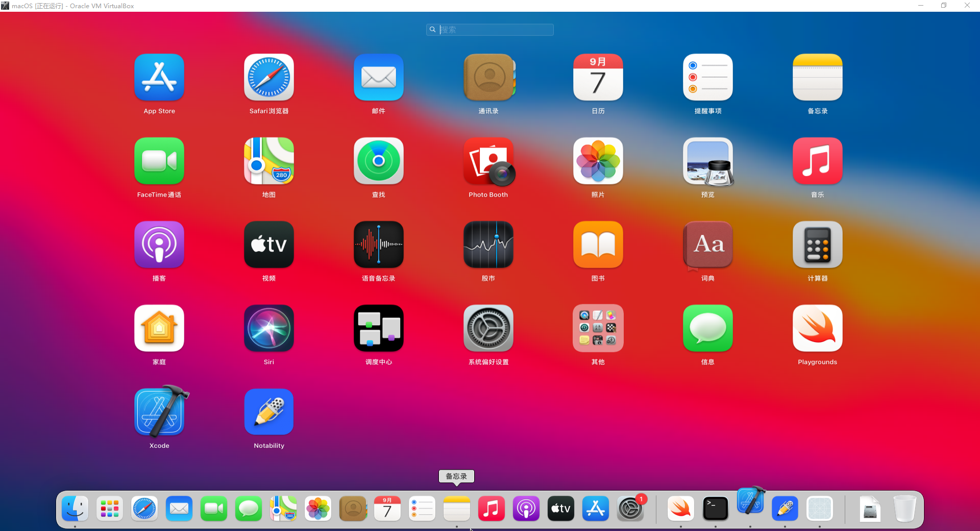Open the 股市 stocks app
980x531 pixels.
pyautogui.click(x=488, y=245)
